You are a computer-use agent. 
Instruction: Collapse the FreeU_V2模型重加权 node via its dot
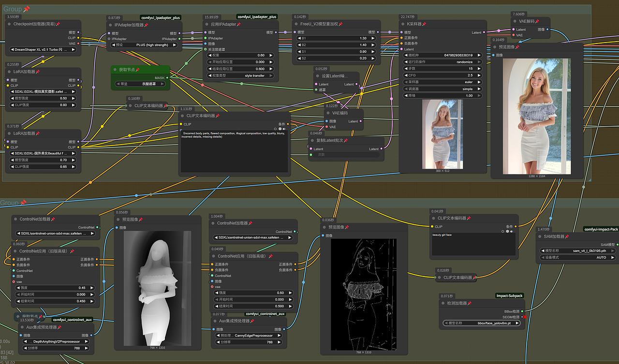point(296,24)
